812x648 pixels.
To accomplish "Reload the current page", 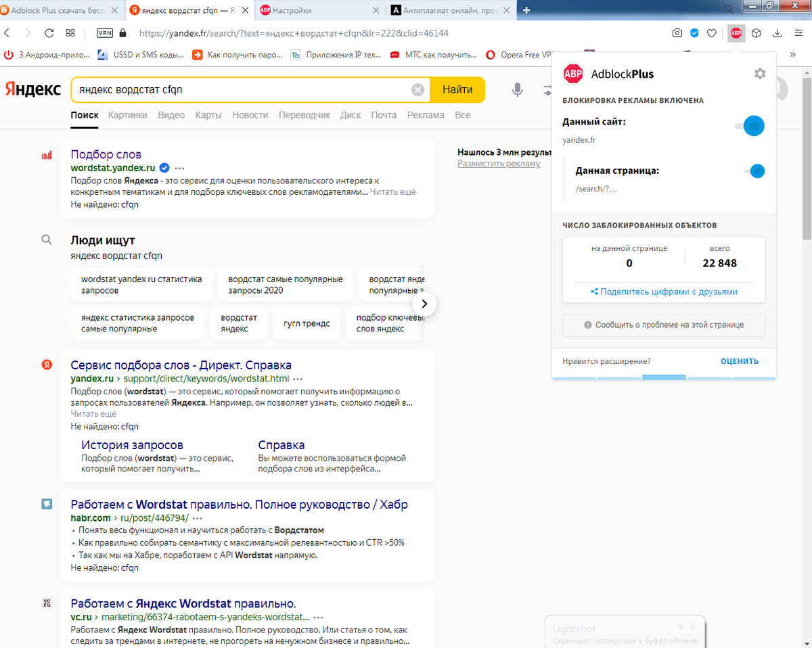I will pos(49,33).
